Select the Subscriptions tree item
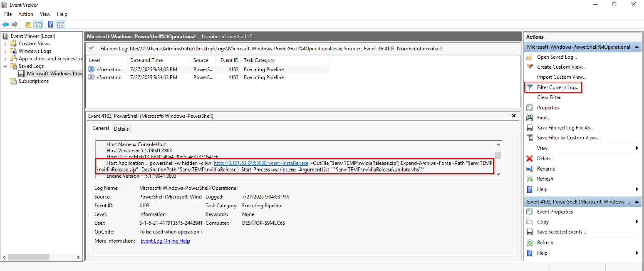The image size is (644, 271). pyautogui.click(x=34, y=81)
